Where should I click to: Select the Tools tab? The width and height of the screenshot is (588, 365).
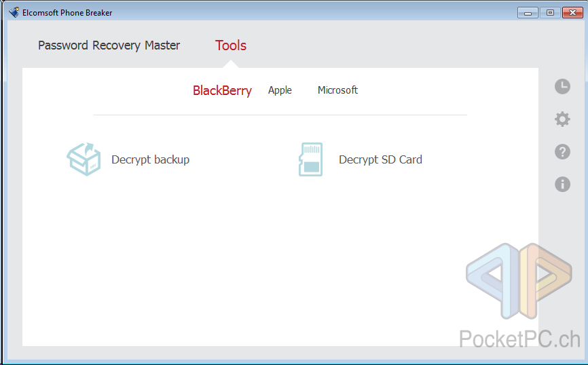[231, 45]
